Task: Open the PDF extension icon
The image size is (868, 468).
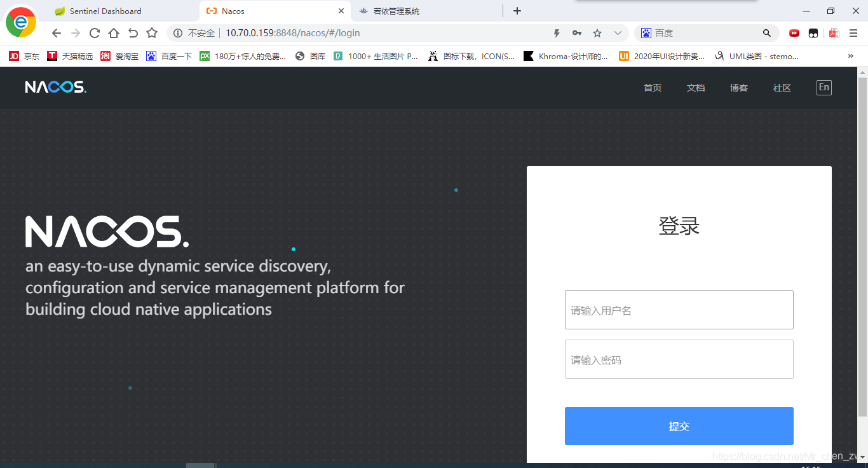Action: 834,33
